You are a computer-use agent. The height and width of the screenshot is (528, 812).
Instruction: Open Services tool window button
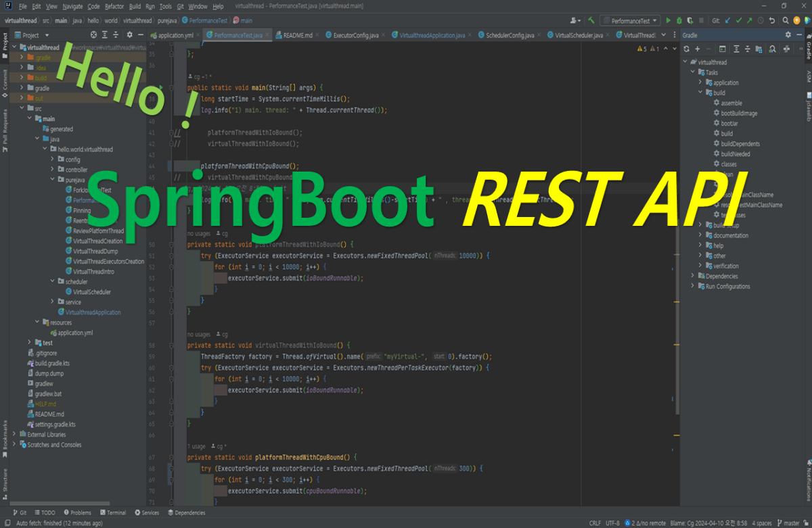tap(146, 512)
